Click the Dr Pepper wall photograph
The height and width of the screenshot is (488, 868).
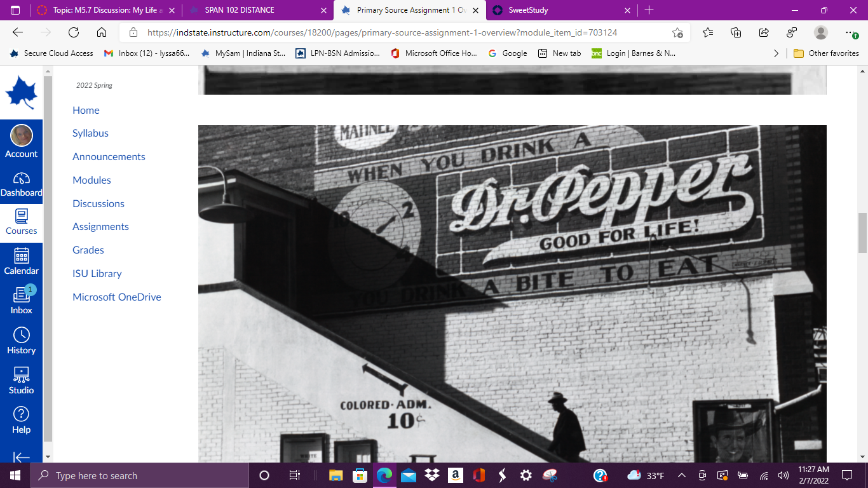512,294
